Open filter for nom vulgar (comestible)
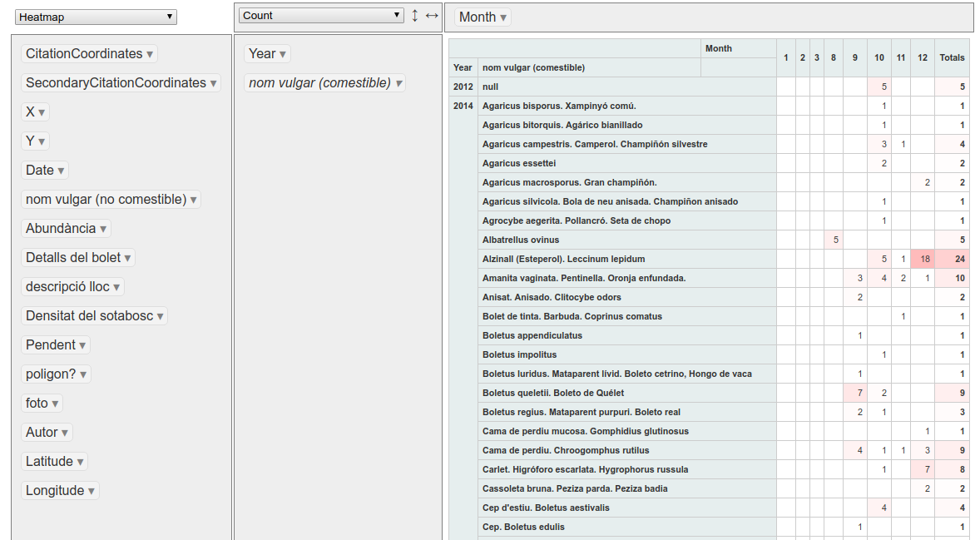Viewport: 980px width, 540px height. tap(399, 83)
